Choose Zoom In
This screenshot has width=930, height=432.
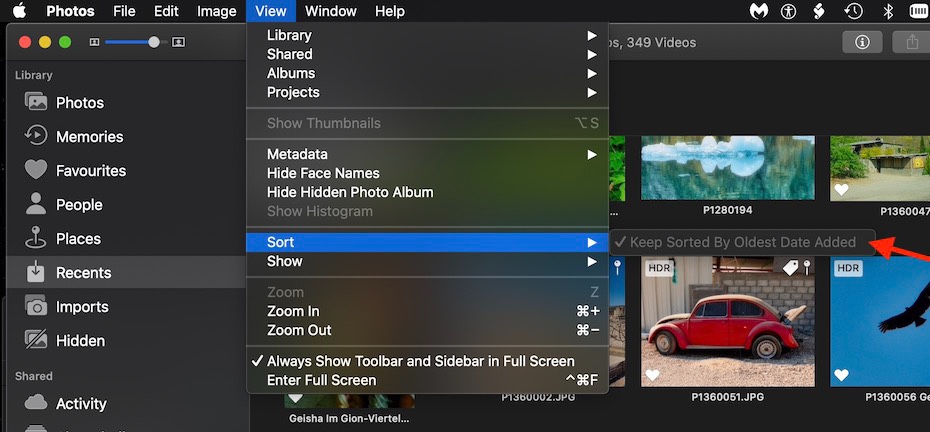428,311
